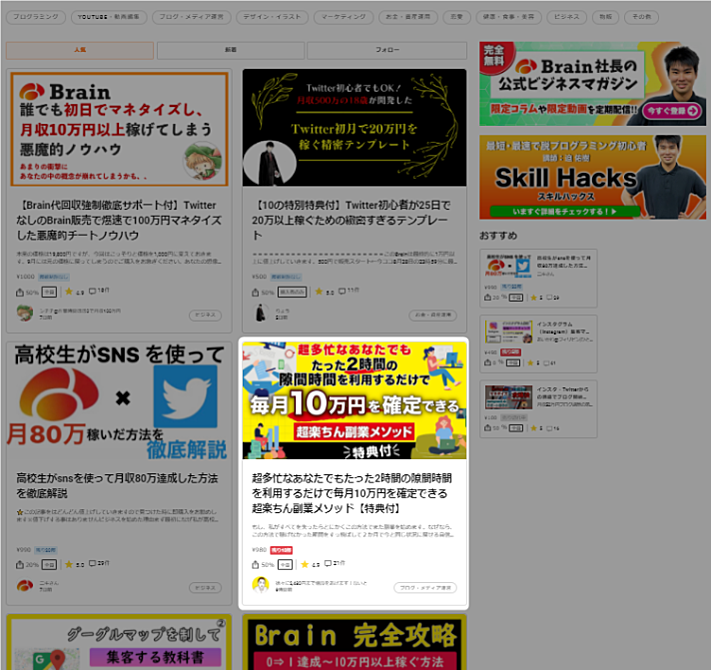
Task: Open the 毎月10万円を確定できる highlighted thumbnail
Action: click(354, 401)
